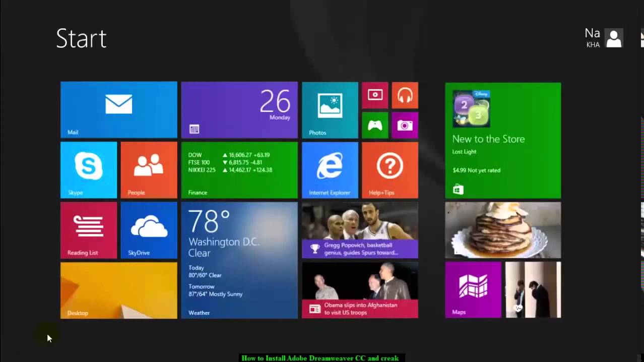Open the Help+Tips tile

point(390,170)
